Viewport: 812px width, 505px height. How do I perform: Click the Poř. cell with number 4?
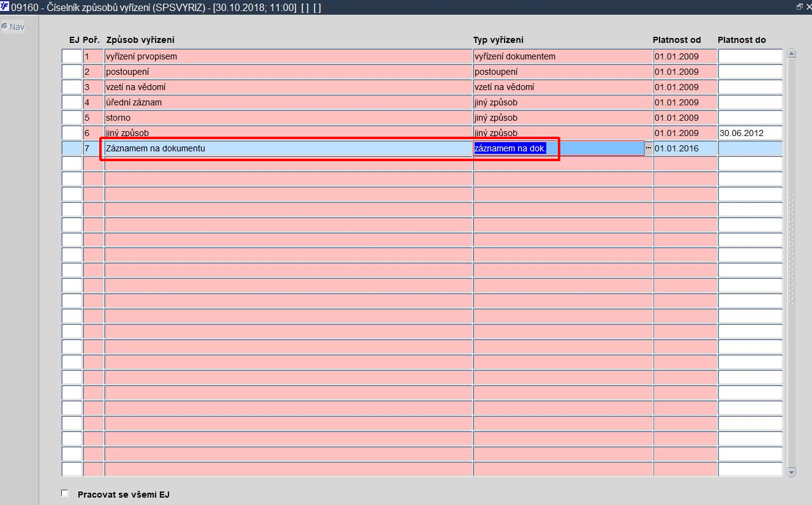coord(93,102)
